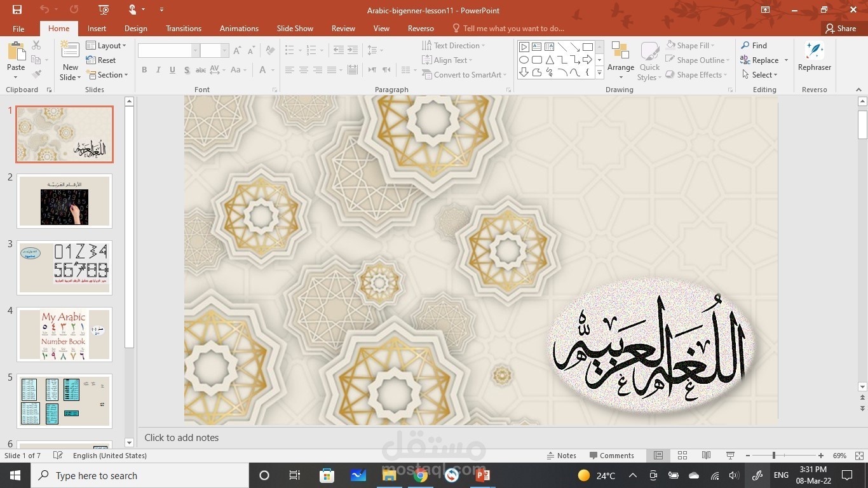Select the Italic formatting icon
The image size is (868, 488).
(x=158, y=70)
